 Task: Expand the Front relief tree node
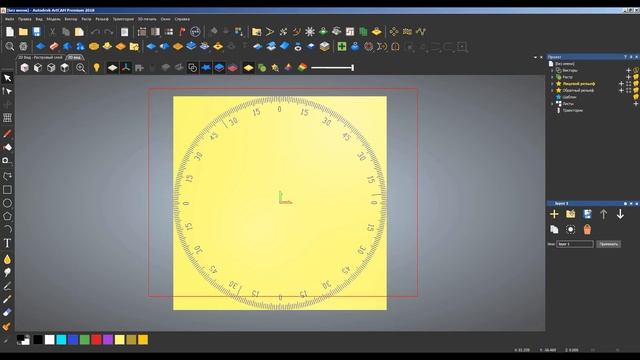552,84
